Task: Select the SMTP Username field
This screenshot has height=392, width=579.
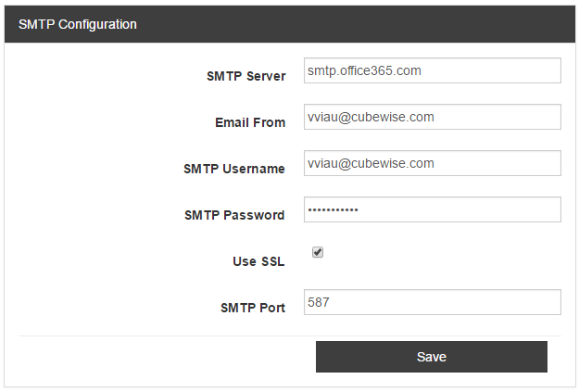Action: click(433, 163)
